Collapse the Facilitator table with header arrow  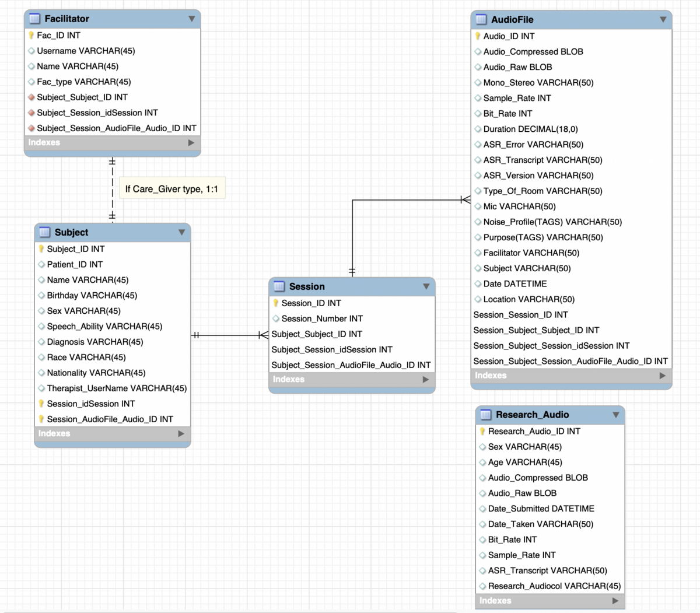click(192, 19)
